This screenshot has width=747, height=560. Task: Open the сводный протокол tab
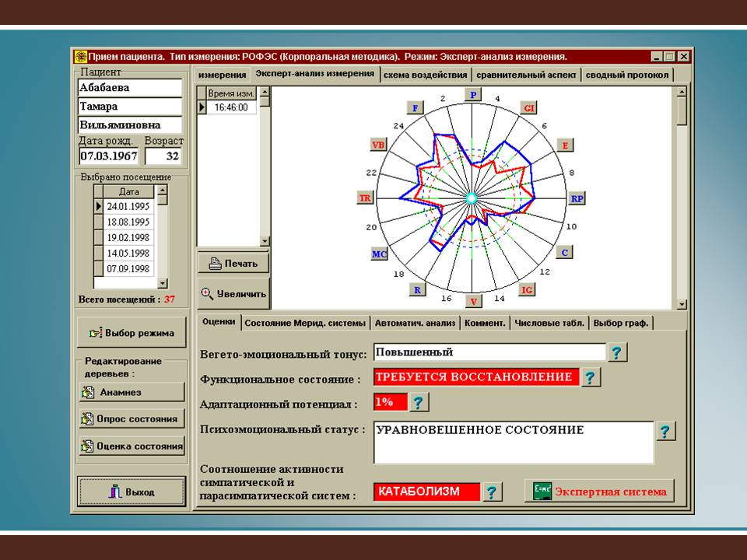click(626, 75)
